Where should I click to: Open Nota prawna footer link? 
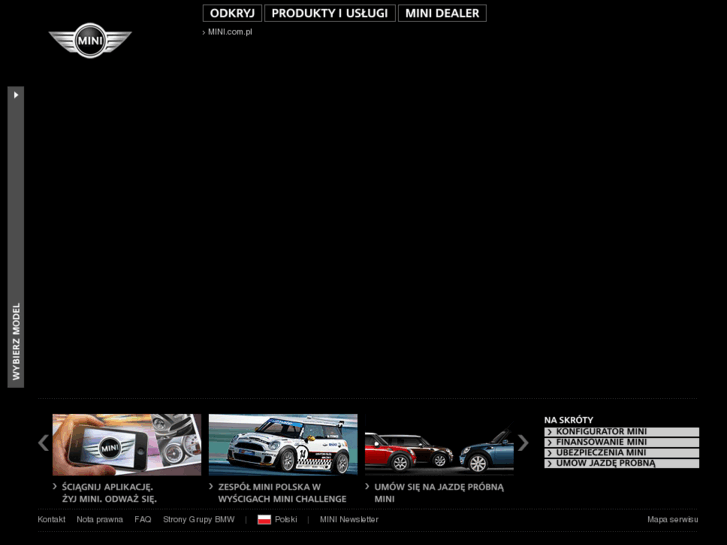[100, 519]
